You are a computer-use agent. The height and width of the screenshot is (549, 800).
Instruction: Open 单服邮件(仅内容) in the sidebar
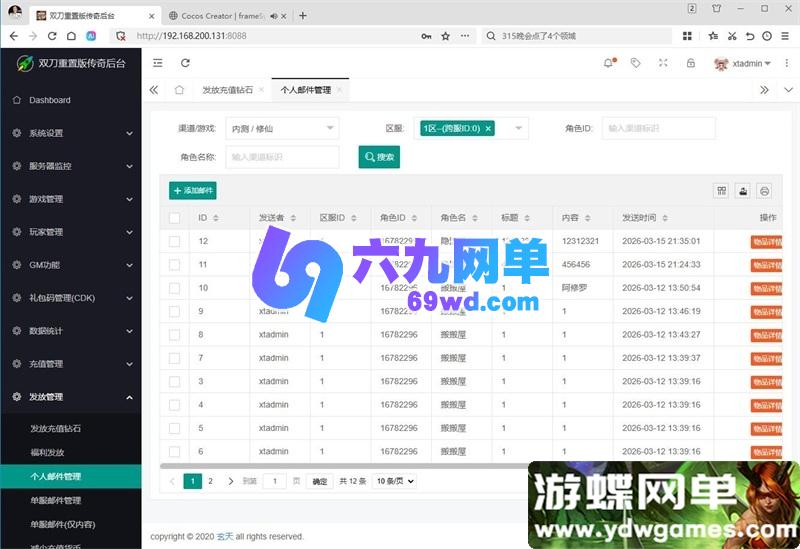point(71,525)
